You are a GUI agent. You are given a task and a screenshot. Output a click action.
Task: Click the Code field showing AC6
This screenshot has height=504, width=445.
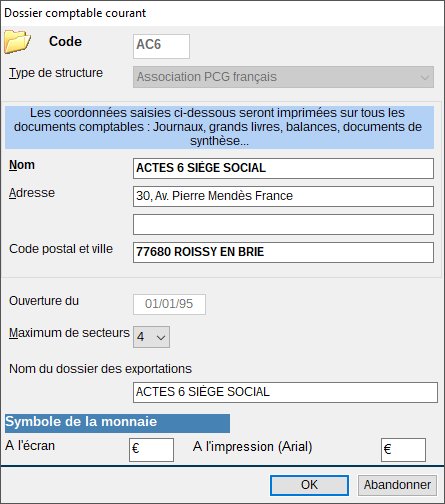click(161, 46)
